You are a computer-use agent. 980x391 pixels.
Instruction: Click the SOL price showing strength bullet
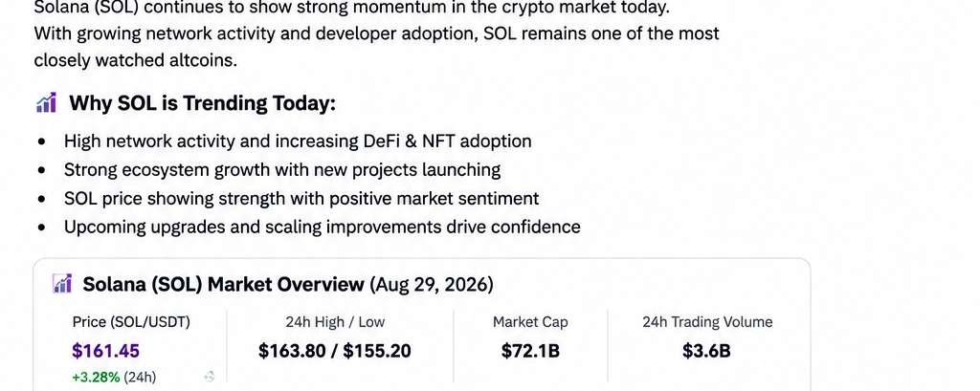(x=301, y=199)
